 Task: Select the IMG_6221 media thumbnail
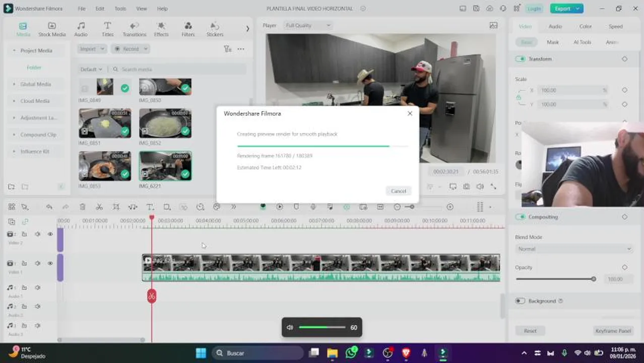(165, 166)
